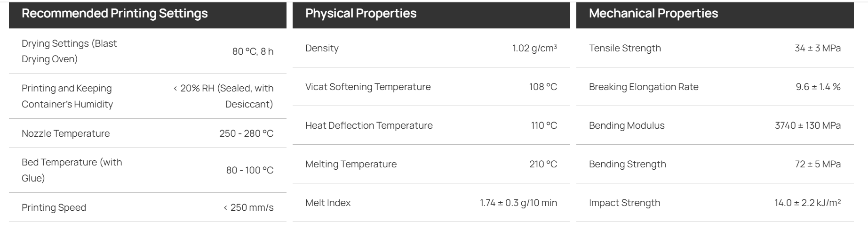Viewport: 868px width, 231px height.
Task: Select the Bending Modulus 3740 ± 130 MPa value
Action: (x=808, y=125)
